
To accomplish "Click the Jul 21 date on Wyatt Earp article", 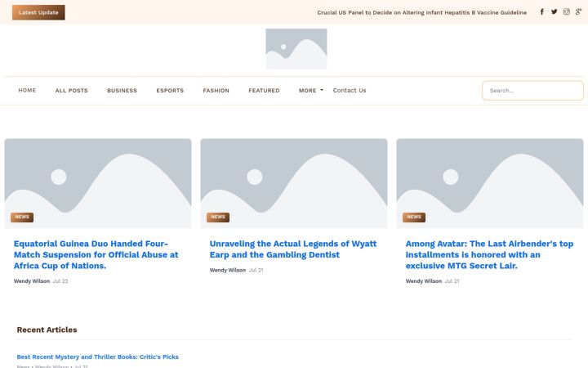I will (x=256, y=271).
